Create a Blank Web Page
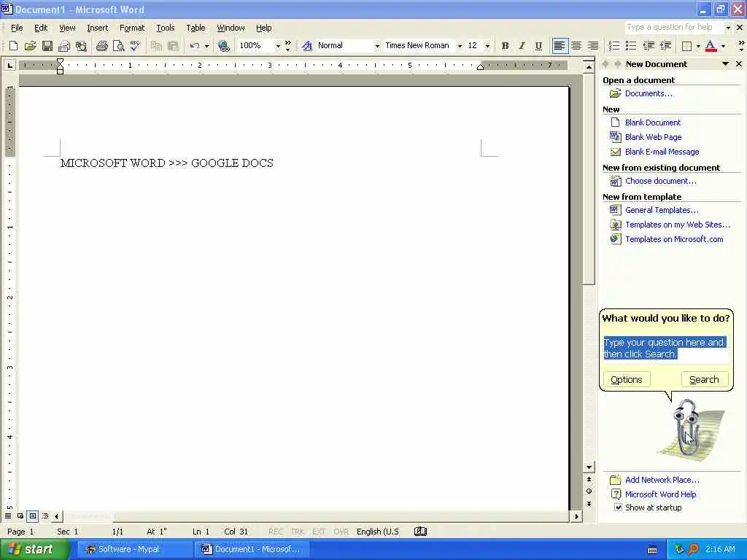The image size is (747, 560). (653, 137)
